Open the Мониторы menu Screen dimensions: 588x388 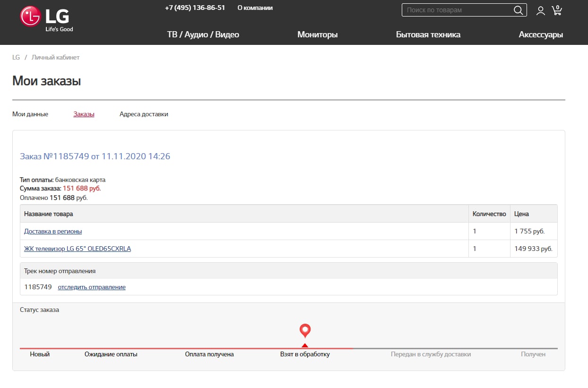tap(317, 34)
